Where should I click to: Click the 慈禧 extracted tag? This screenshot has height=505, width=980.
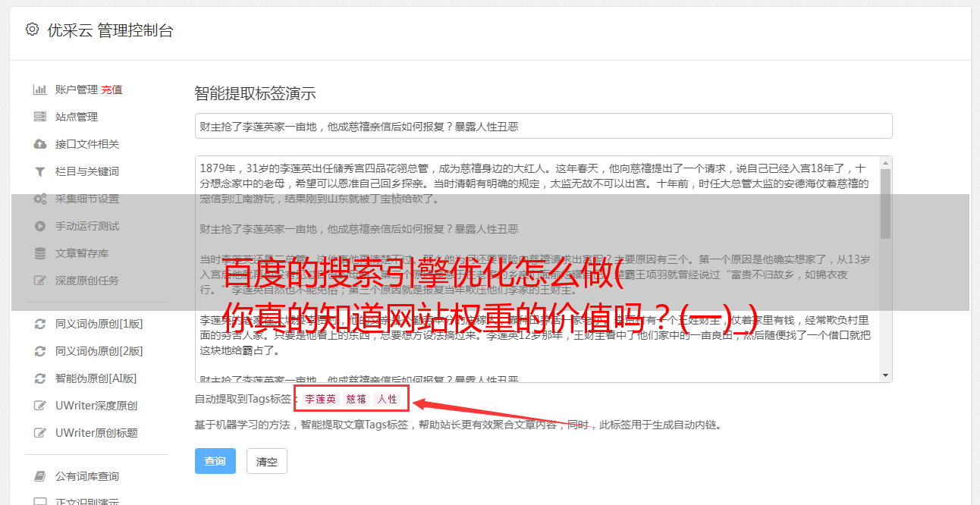pyautogui.click(x=357, y=399)
